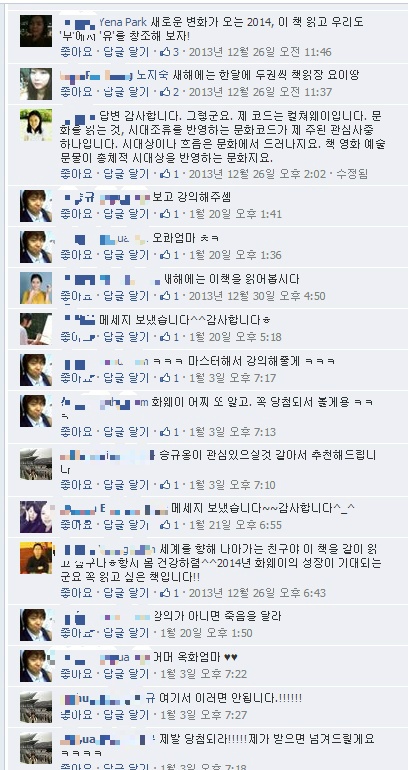Viewport: 408px width, 770px height.
Task: Click profile photo beside '새해에는 이책을 읽어봅시다' comment
Action: [36, 288]
